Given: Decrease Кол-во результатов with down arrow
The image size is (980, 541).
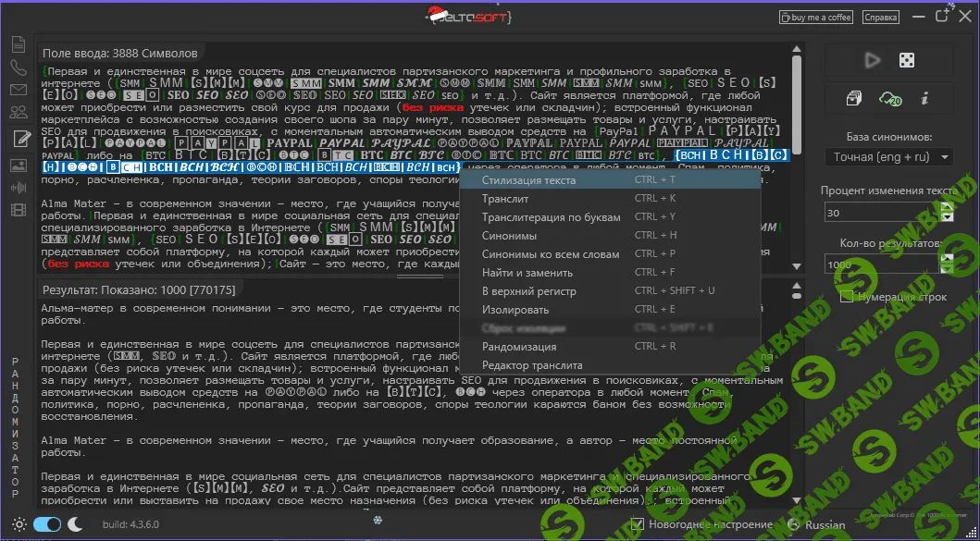Looking at the screenshot, I should pyautogui.click(x=948, y=268).
